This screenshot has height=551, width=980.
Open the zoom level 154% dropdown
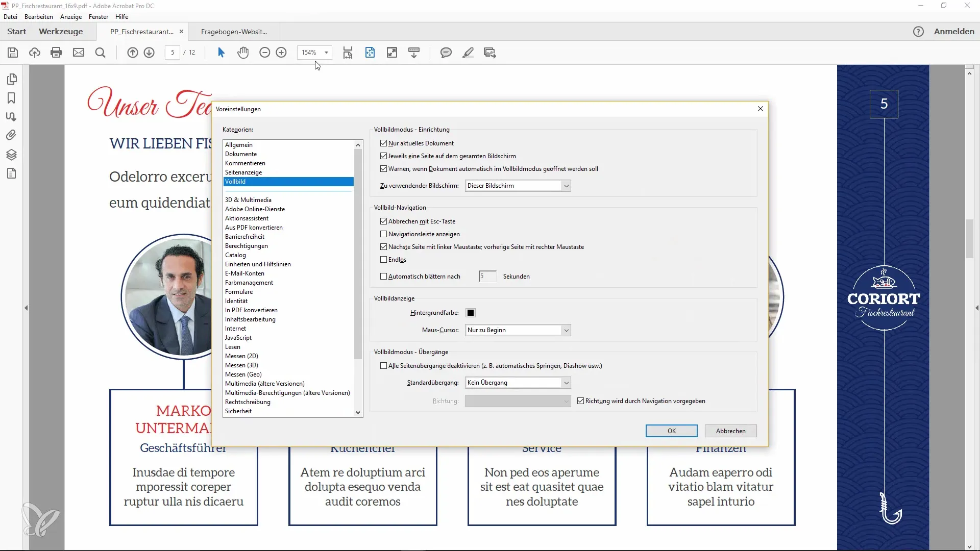coord(326,53)
